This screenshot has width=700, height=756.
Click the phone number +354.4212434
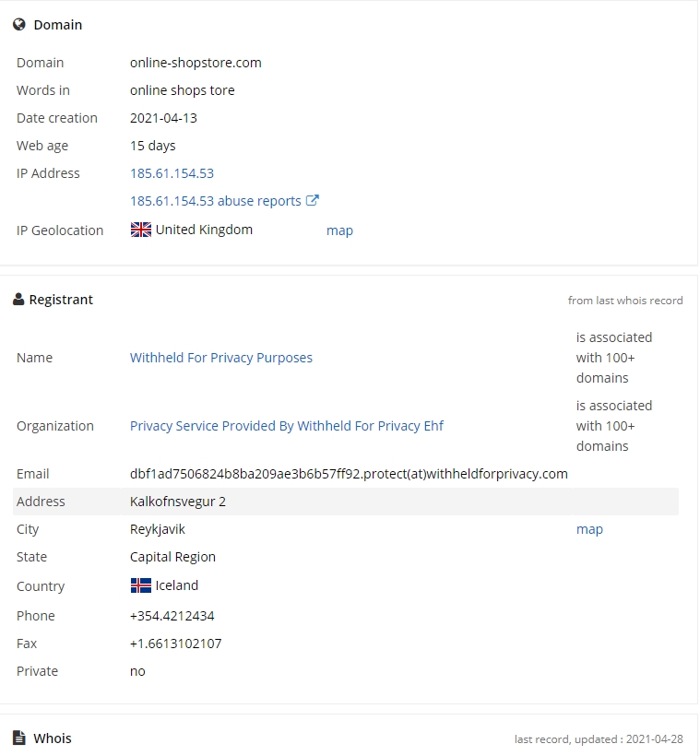coord(172,616)
